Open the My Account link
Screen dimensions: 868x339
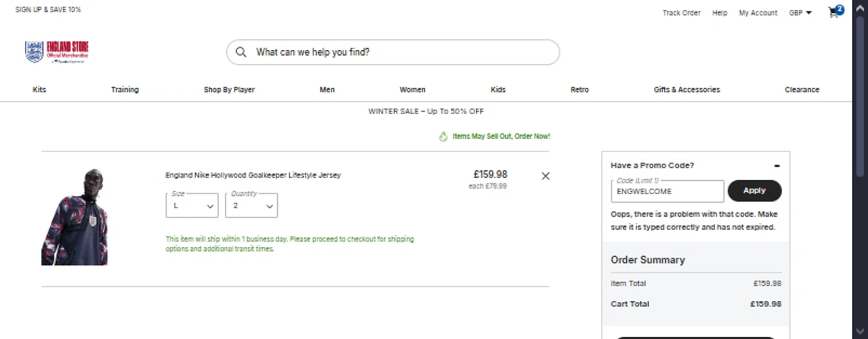757,13
